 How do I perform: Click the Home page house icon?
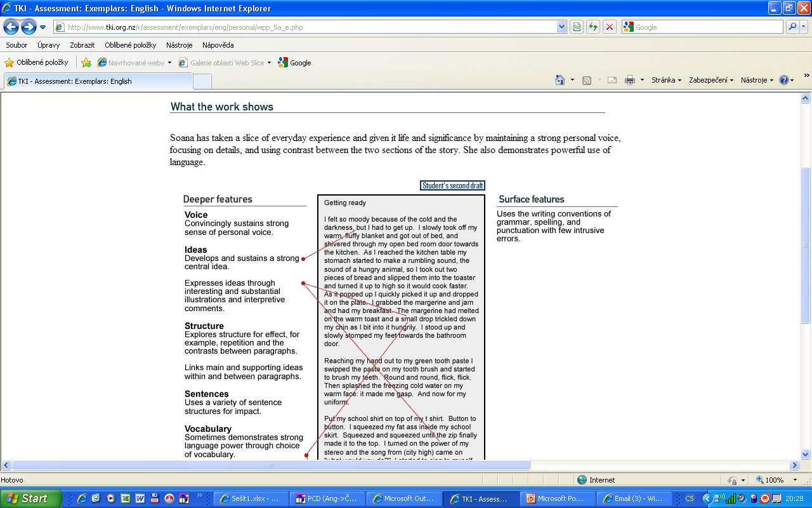pos(560,80)
